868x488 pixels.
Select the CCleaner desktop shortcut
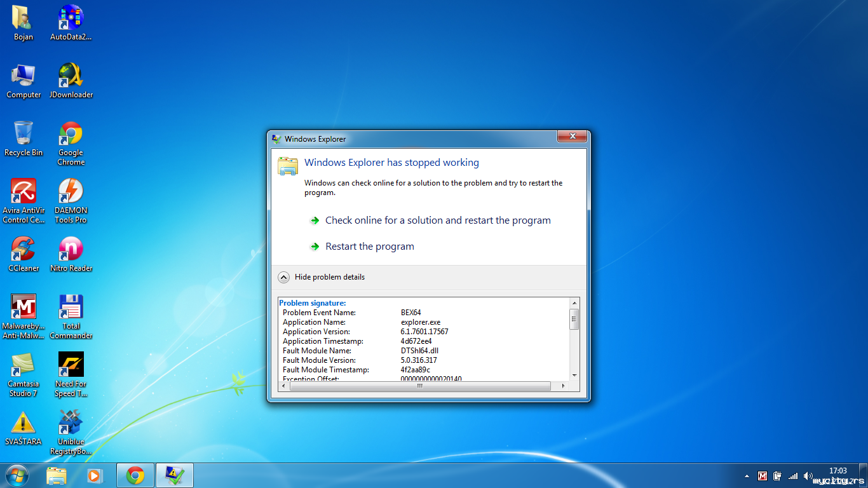click(x=24, y=254)
